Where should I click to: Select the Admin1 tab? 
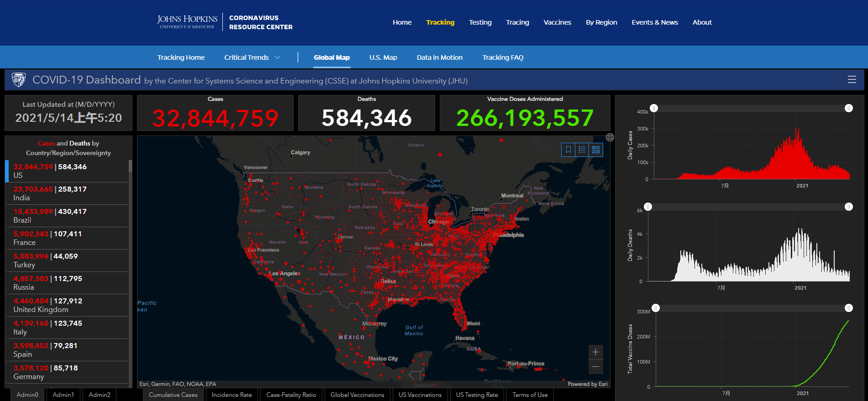tap(63, 395)
